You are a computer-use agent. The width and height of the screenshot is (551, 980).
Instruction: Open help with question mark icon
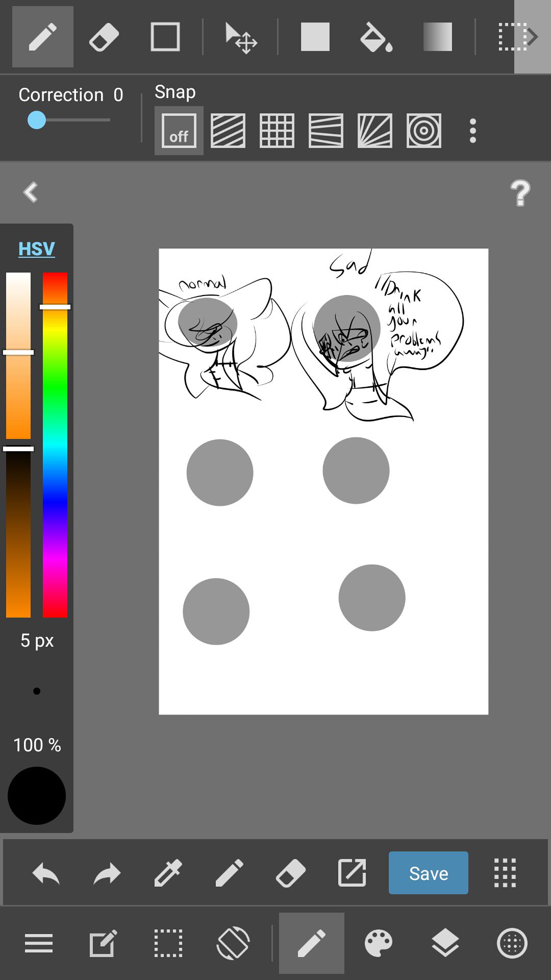(520, 193)
